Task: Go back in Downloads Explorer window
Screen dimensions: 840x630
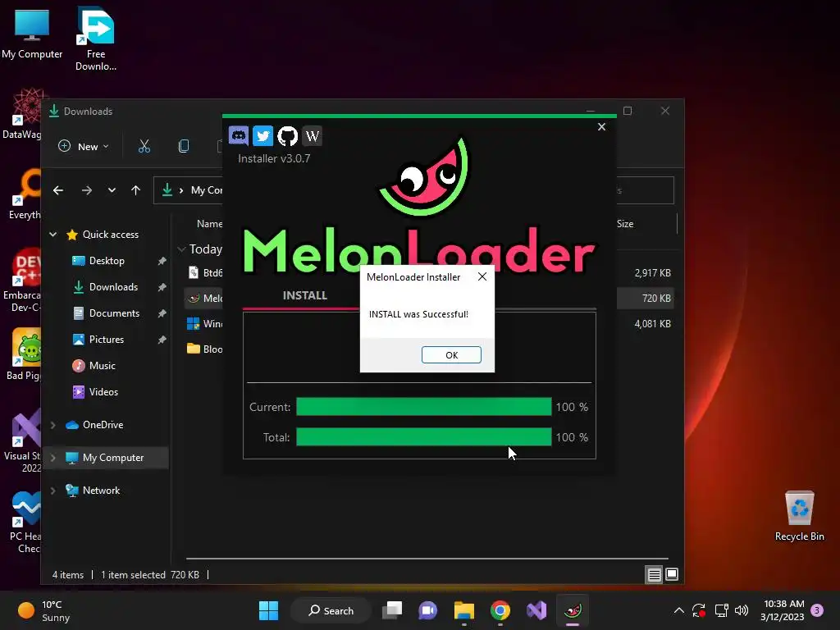Action: tap(58, 190)
